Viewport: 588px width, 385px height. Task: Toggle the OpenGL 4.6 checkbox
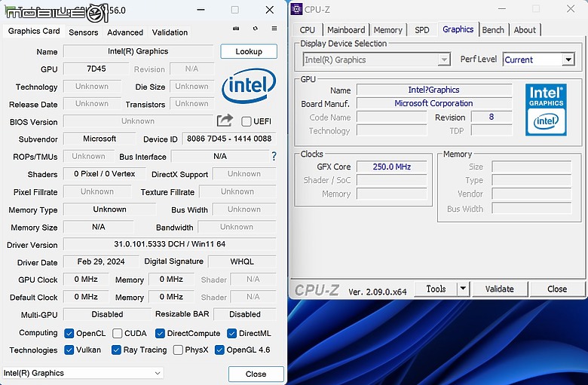click(219, 350)
